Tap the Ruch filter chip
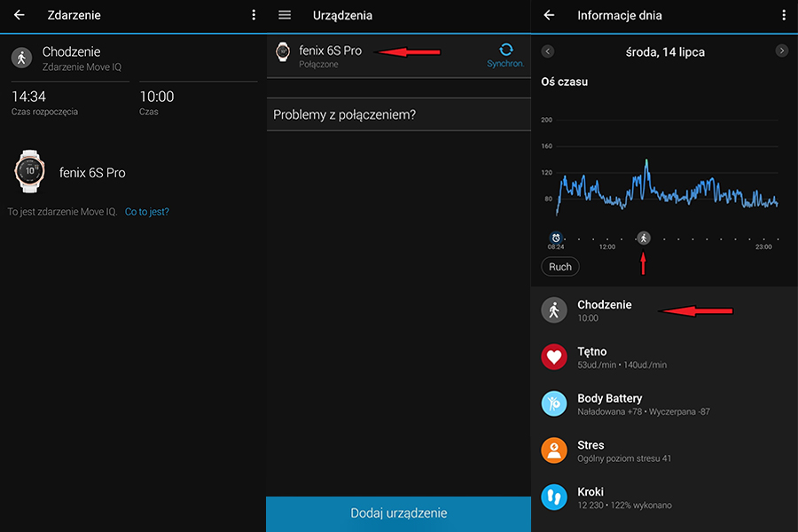 [x=559, y=267]
